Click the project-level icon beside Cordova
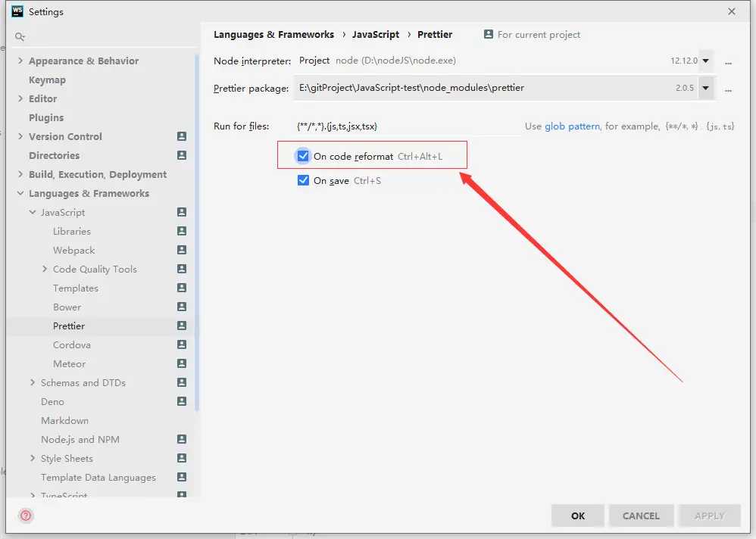The image size is (756, 539). [x=182, y=344]
